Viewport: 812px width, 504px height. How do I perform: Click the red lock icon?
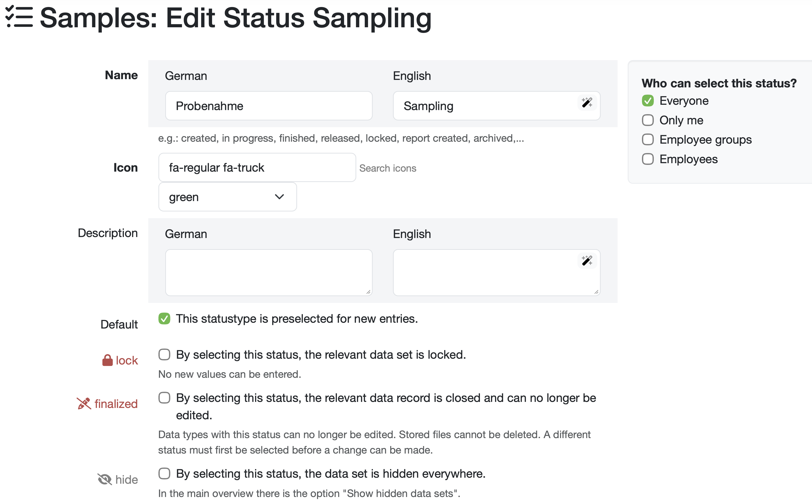[107, 360]
